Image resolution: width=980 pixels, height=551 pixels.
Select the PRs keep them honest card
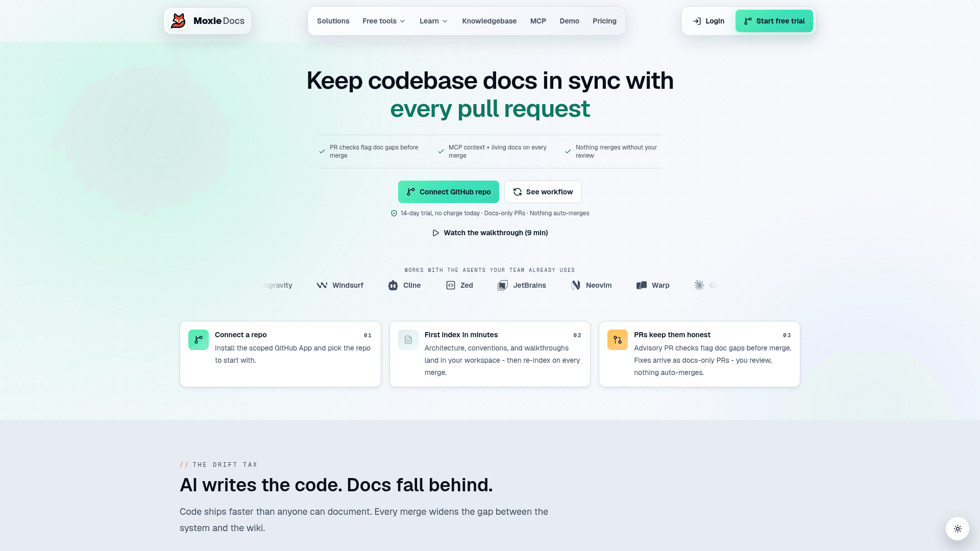(x=699, y=354)
